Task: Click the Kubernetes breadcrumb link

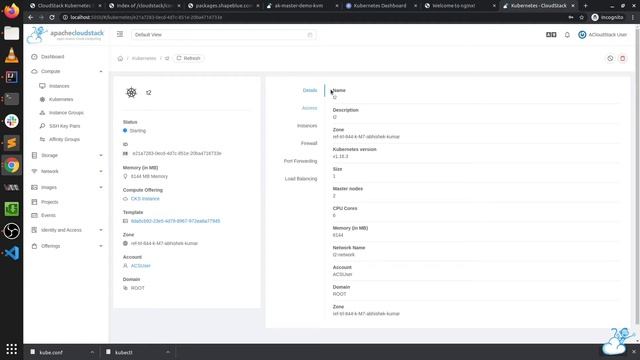Action: coord(144,58)
